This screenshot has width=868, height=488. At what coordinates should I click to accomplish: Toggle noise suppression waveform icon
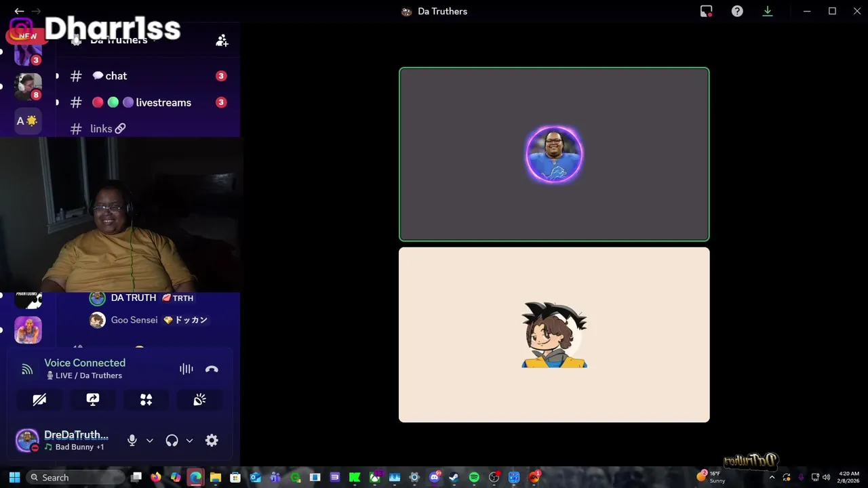point(186,369)
